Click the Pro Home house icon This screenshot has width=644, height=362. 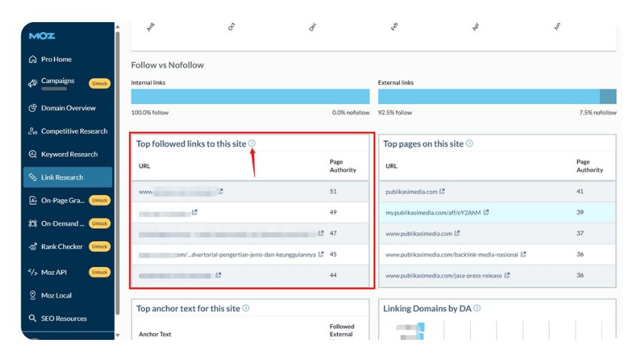(x=33, y=59)
